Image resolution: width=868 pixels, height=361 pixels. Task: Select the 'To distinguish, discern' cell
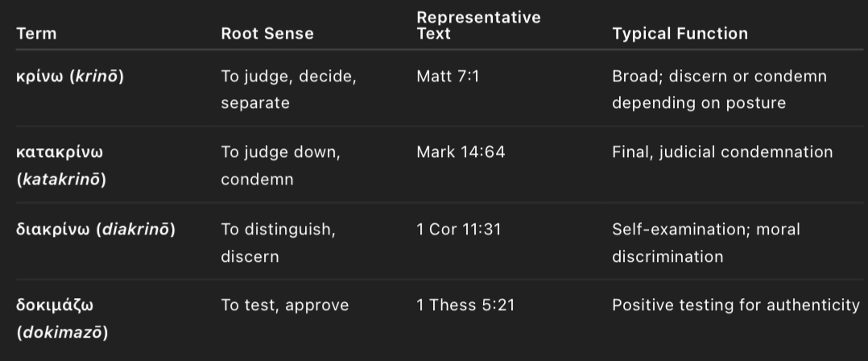point(278,243)
